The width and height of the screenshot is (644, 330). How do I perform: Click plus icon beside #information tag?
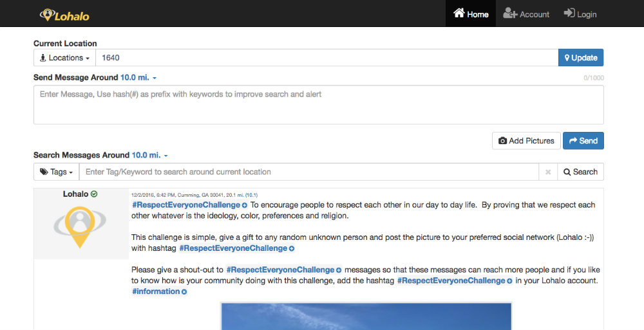tap(184, 292)
